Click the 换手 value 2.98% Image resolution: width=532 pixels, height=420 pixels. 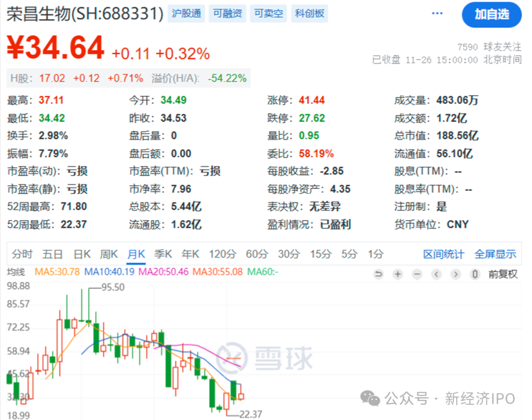(53, 136)
